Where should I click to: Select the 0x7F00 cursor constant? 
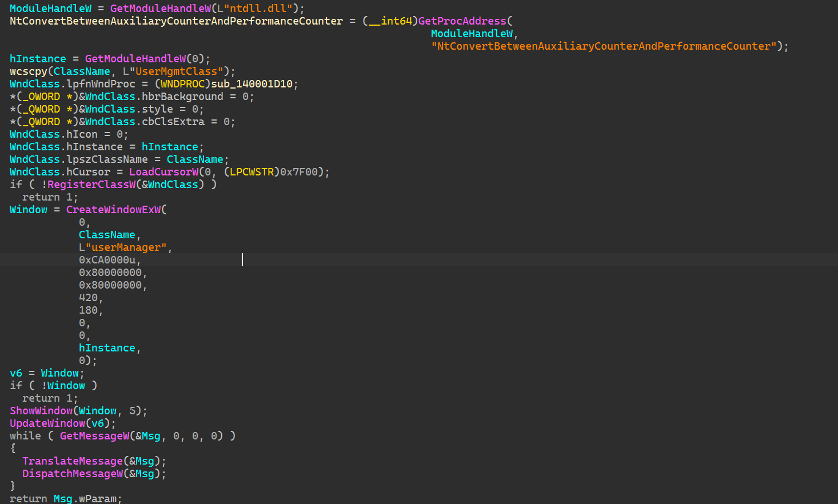click(x=299, y=172)
